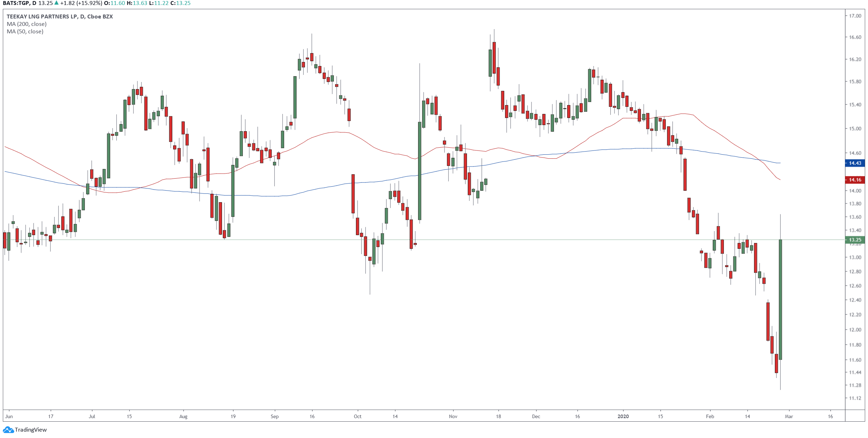868x438 pixels.
Task: Click the TradingView text link
Action: coord(31,430)
